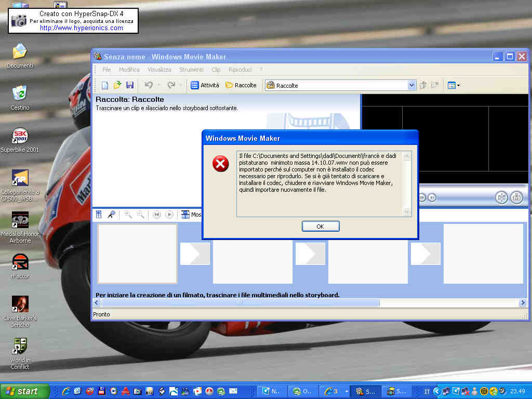
Task: Zoom in on the storyboard
Action: [128, 215]
